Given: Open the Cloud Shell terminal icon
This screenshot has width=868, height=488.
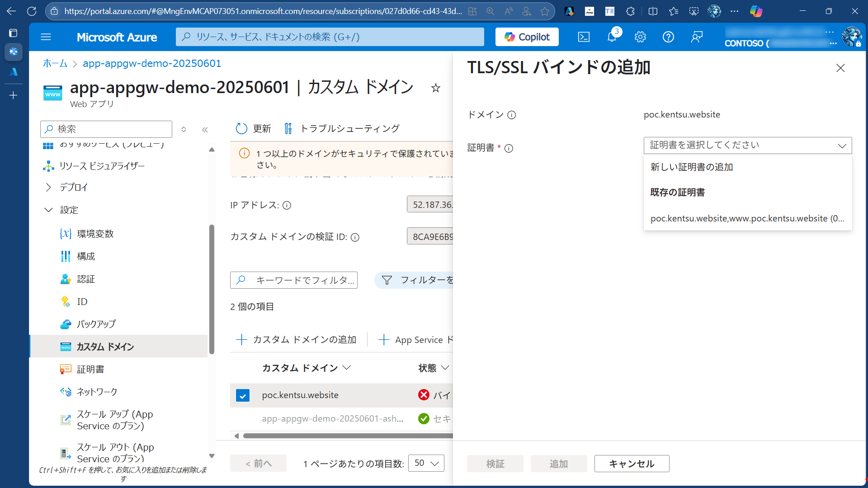Looking at the screenshot, I should 584,37.
